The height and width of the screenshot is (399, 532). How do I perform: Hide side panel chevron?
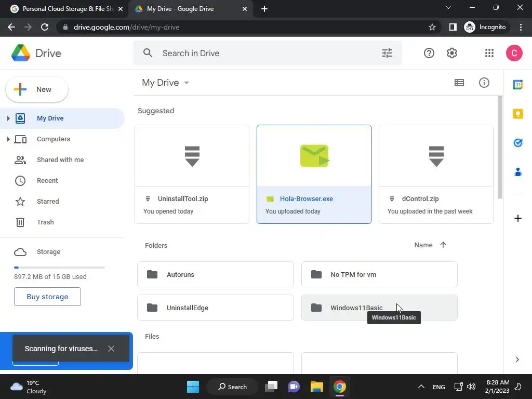517,360
